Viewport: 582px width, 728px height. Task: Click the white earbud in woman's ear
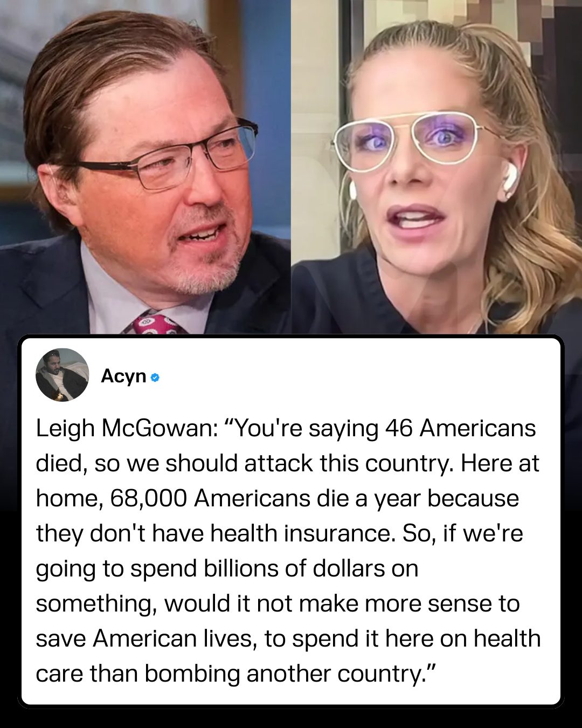point(508,177)
